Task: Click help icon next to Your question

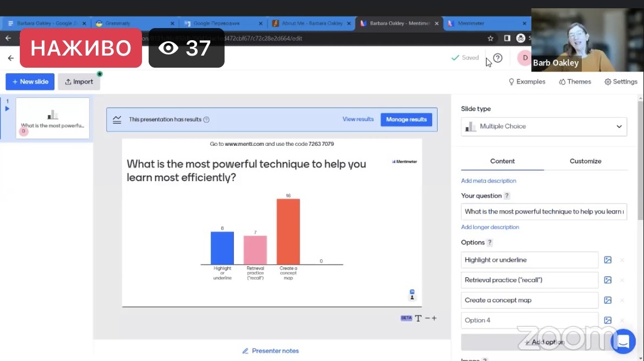Action: tap(507, 196)
